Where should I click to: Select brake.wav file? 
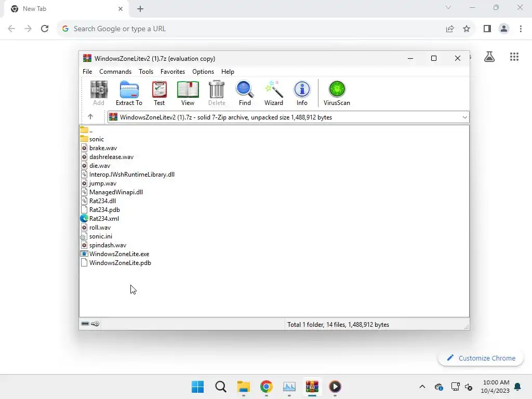click(x=99, y=148)
